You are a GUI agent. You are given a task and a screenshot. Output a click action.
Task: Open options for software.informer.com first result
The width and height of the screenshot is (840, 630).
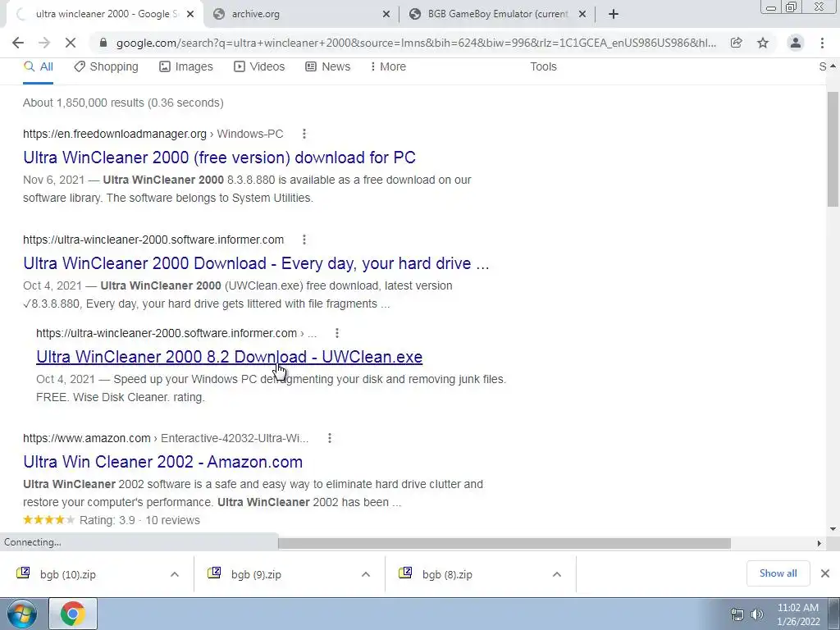tap(304, 240)
